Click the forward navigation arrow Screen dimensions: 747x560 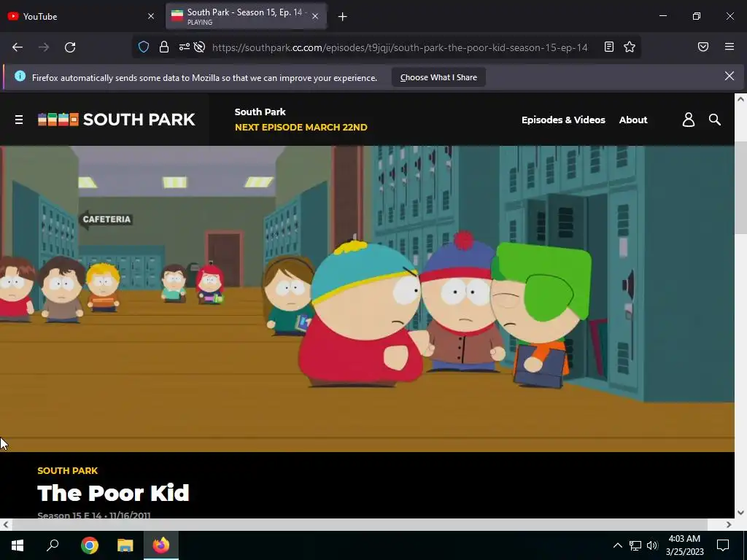tap(44, 47)
